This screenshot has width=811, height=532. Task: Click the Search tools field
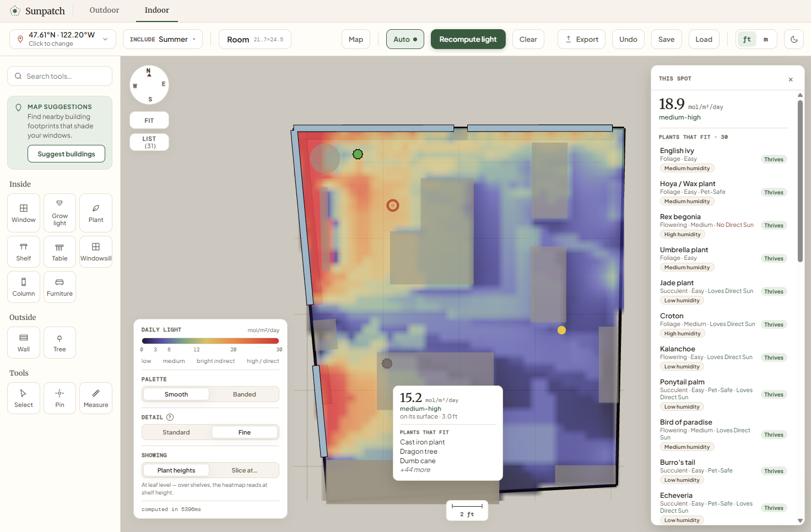tap(60, 76)
